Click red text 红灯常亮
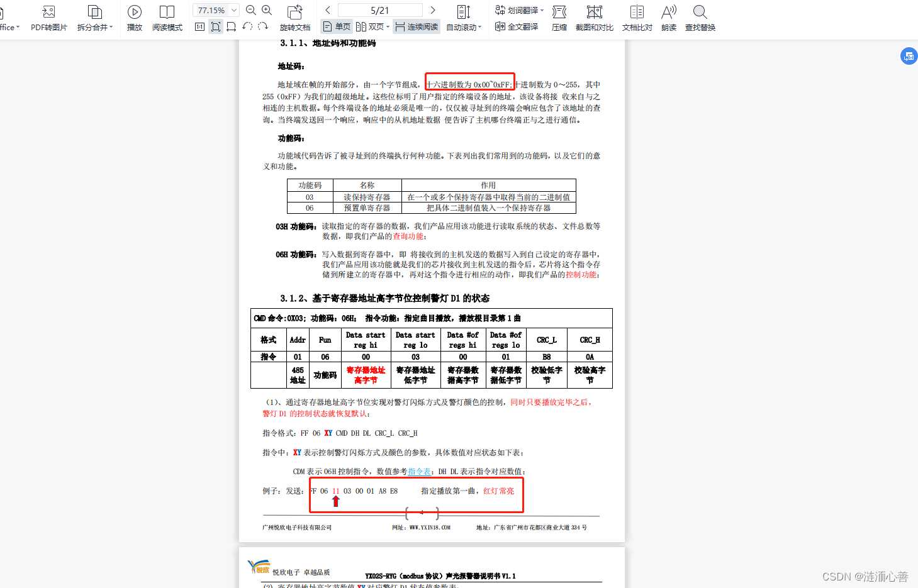 pos(498,491)
